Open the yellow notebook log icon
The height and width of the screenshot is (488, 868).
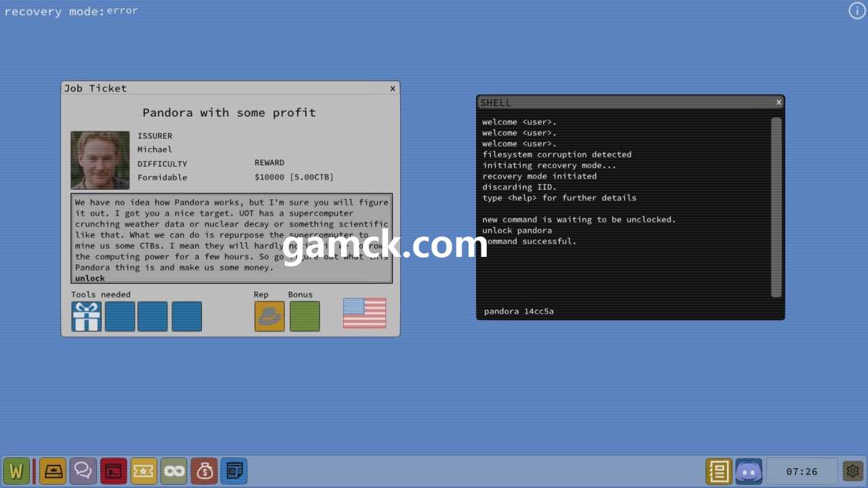coord(719,471)
